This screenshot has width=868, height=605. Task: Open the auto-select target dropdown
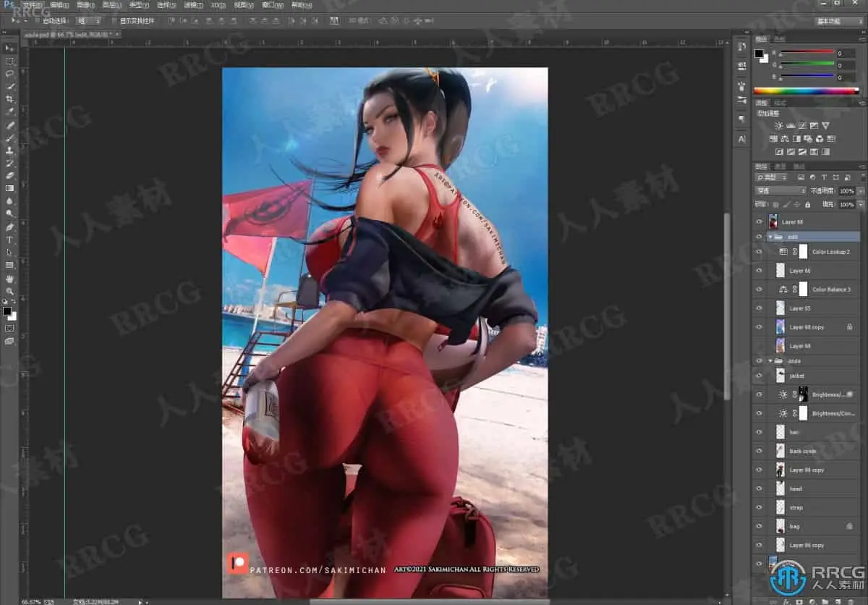click(88, 21)
